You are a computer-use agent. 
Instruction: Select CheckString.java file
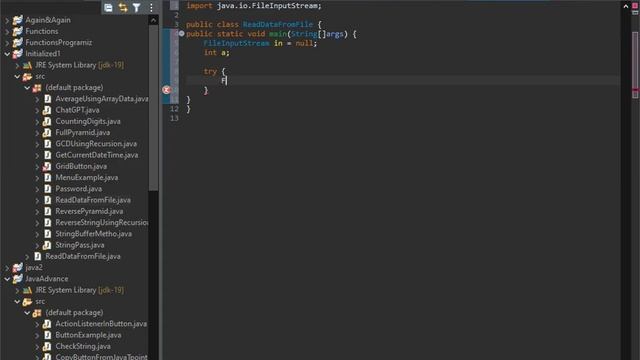coord(83,347)
